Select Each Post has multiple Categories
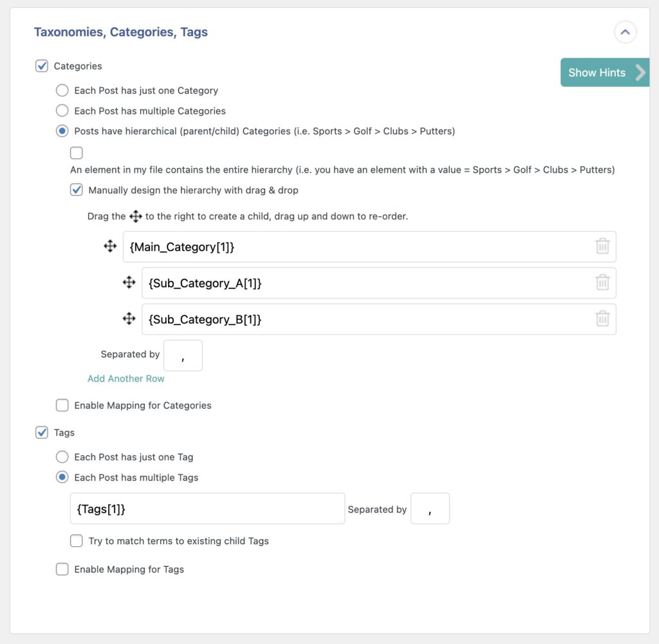This screenshot has height=644, width=659. pyautogui.click(x=62, y=111)
